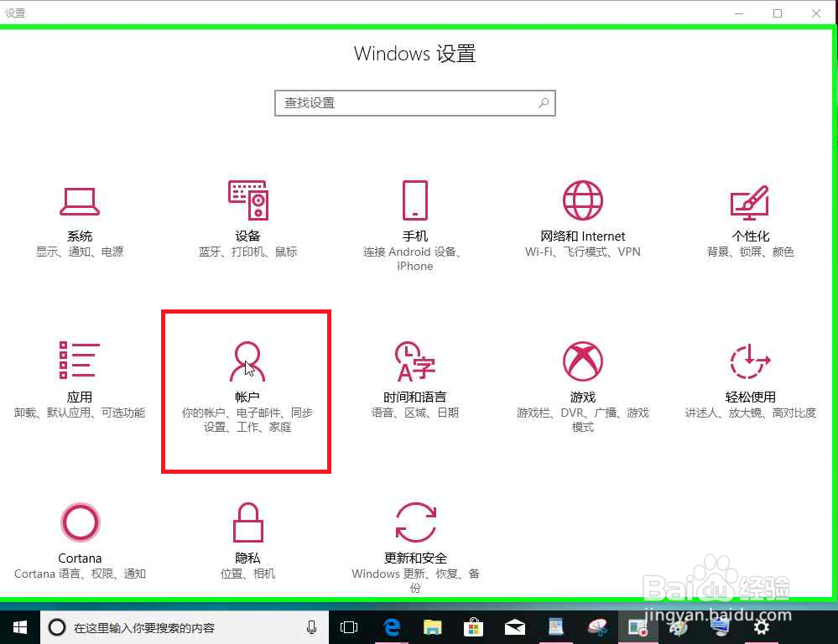838x644 pixels.
Task: Maximize the 设置 window
Action: (x=778, y=13)
